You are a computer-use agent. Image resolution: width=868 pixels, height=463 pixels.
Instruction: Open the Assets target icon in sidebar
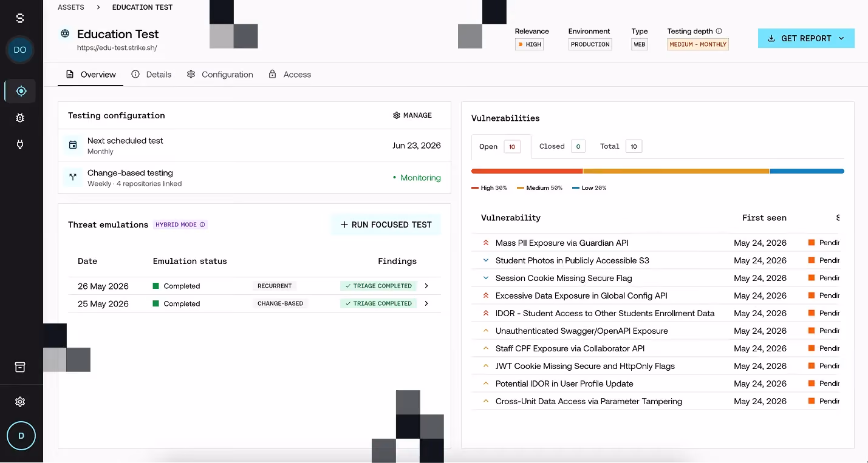[x=21, y=91]
